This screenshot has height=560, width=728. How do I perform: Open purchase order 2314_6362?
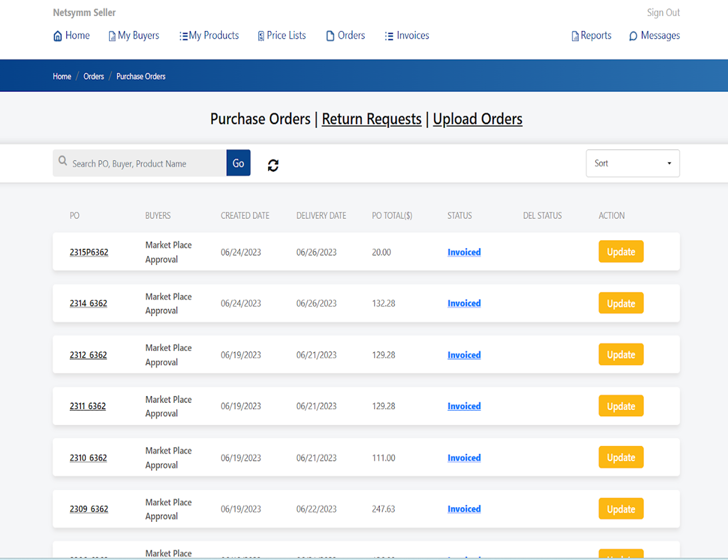click(x=88, y=303)
